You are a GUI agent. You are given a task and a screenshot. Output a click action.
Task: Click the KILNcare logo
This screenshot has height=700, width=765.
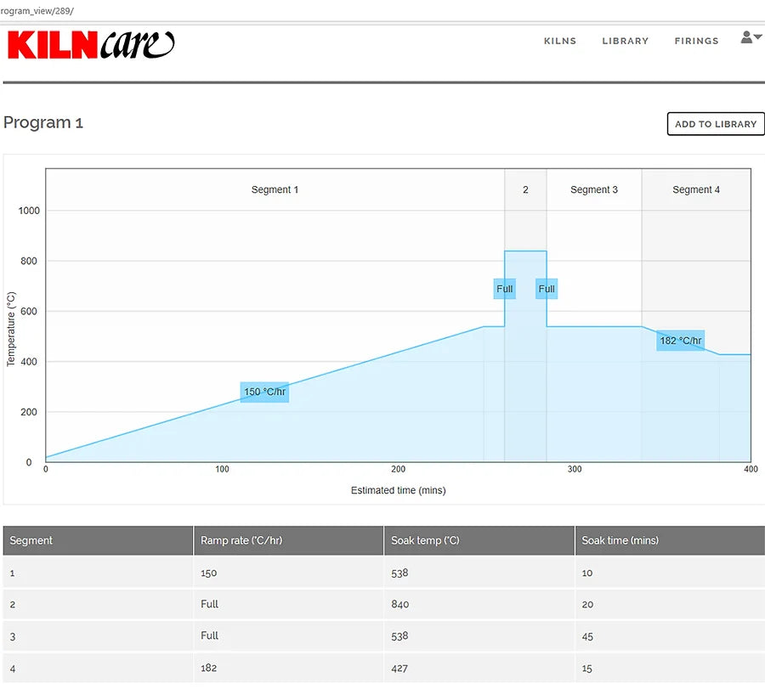tap(91, 45)
